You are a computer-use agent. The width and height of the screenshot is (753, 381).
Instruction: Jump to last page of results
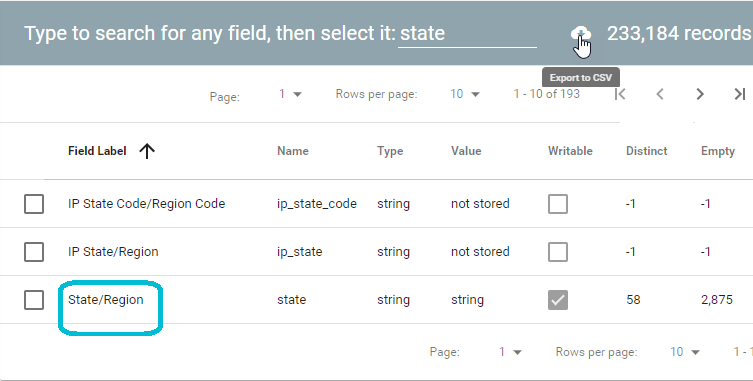click(x=740, y=94)
